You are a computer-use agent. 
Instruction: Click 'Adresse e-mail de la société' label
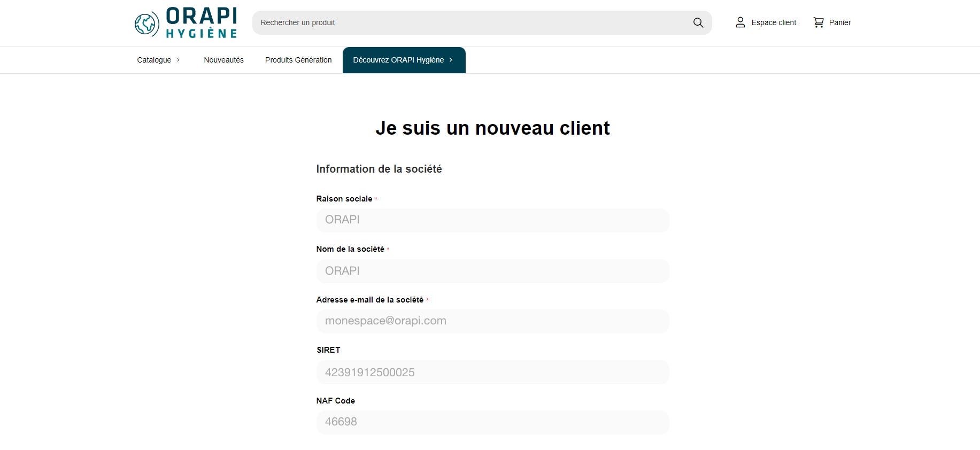[369, 300]
